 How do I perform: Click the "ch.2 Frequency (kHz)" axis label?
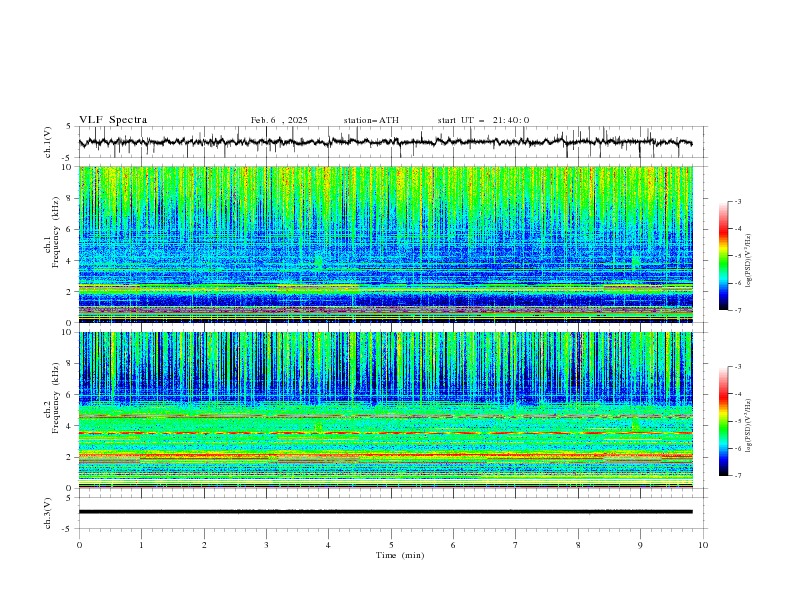52,398
